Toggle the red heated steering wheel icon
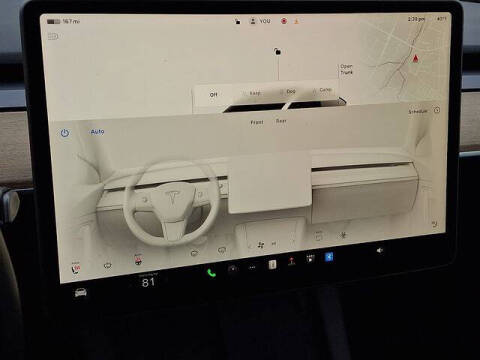480x360 pixels. pos(138,260)
